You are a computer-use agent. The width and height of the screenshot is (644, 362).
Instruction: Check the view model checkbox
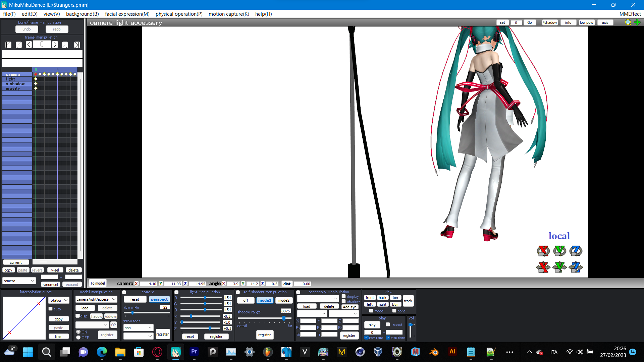point(371,311)
